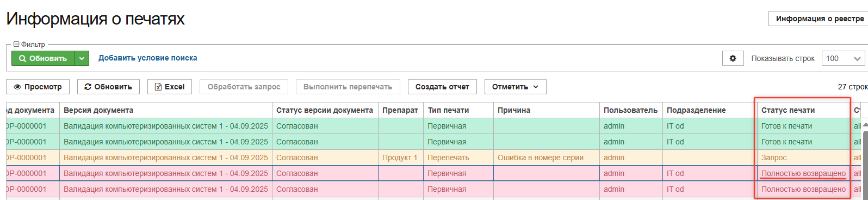Sort by Статус версии документа column
The image size is (868, 200).
coord(325,110)
